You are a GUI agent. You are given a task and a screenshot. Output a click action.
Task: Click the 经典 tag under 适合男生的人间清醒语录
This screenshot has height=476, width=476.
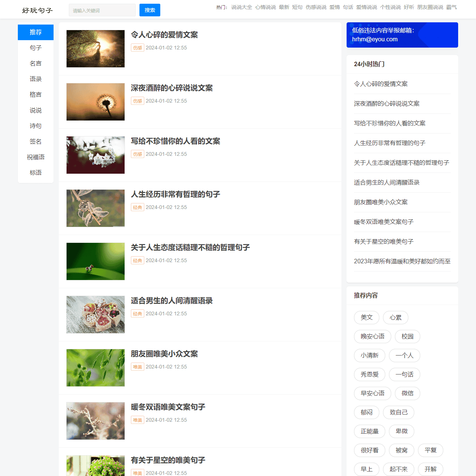pos(137,313)
